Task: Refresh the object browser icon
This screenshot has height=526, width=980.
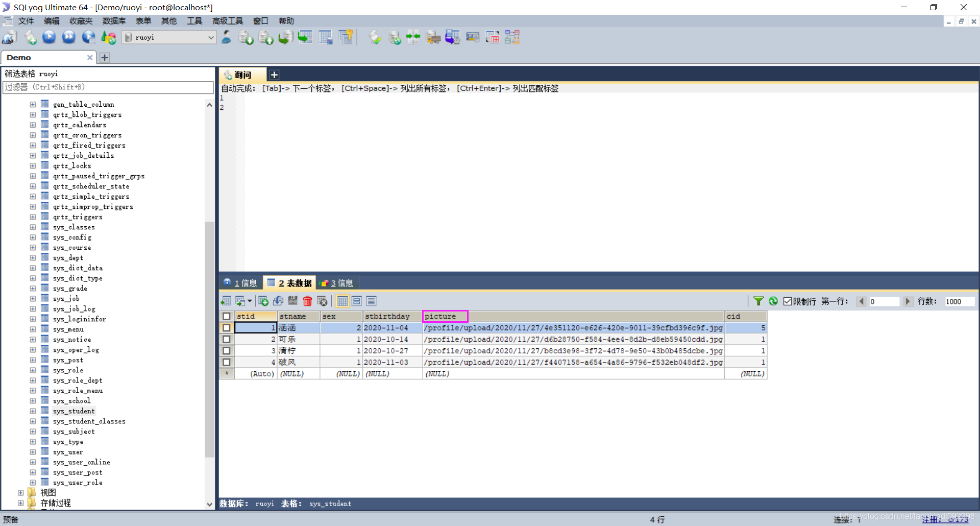Action: coord(109,37)
